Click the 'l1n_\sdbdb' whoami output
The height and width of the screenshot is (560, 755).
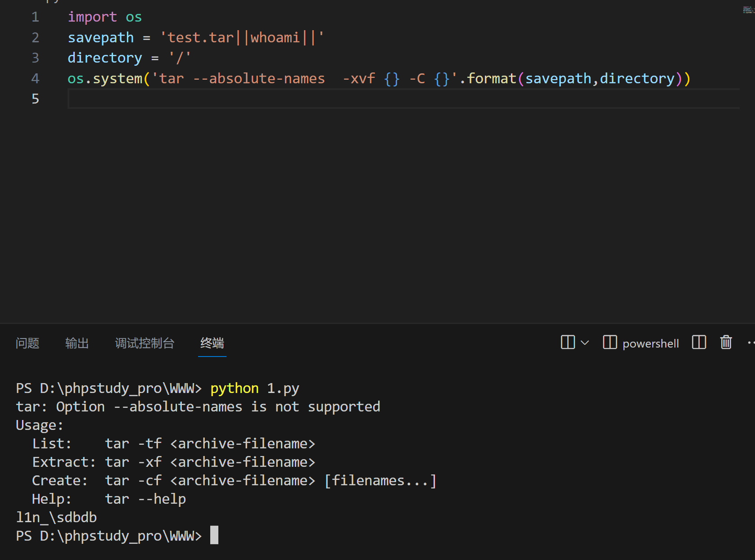(x=56, y=518)
